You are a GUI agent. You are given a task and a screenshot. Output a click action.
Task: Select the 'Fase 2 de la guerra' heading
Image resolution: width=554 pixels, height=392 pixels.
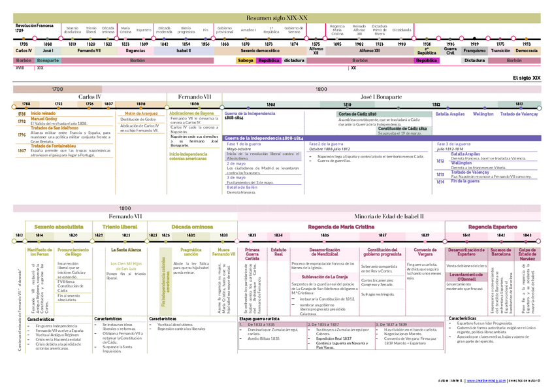(326, 144)
